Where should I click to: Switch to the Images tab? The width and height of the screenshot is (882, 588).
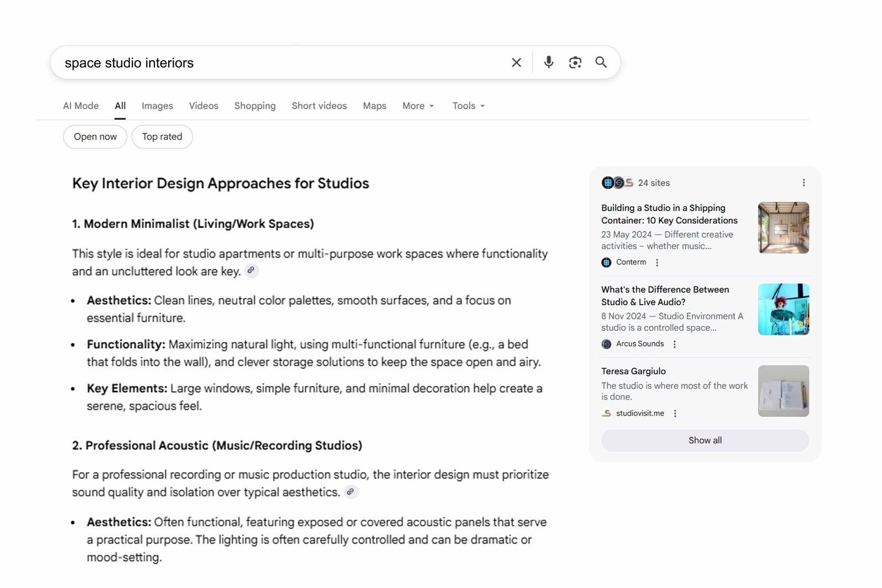click(157, 105)
